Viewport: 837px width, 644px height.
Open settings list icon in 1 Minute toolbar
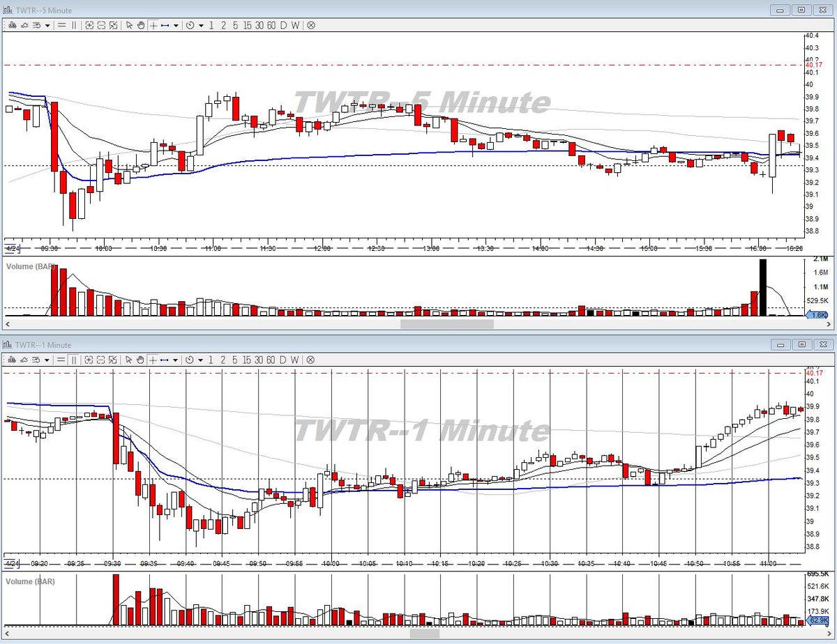point(36,360)
